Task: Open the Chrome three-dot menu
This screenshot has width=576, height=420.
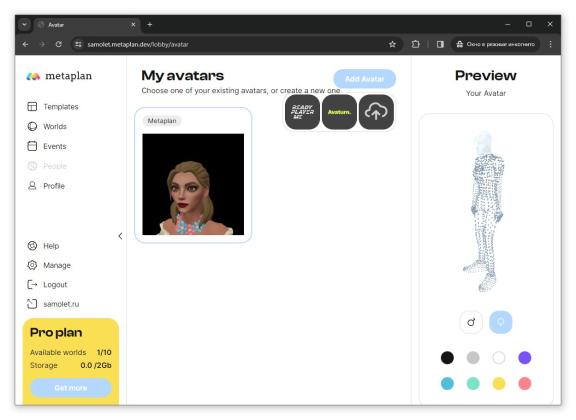Action: 550,44
